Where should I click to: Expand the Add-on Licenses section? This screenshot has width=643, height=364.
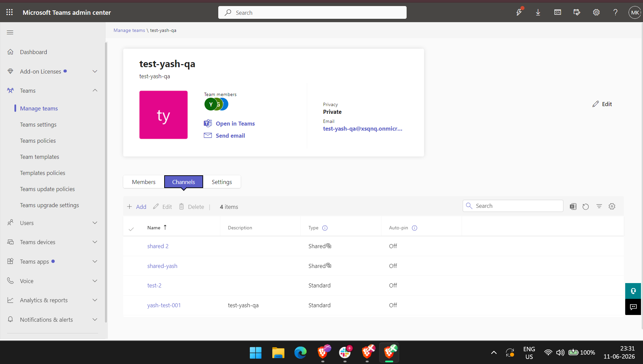click(x=95, y=72)
